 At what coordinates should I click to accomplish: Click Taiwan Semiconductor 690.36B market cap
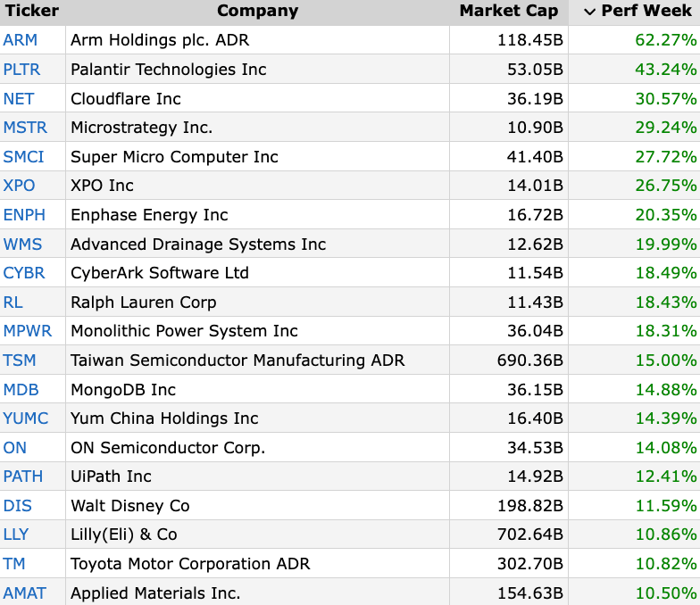coord(530,361)
